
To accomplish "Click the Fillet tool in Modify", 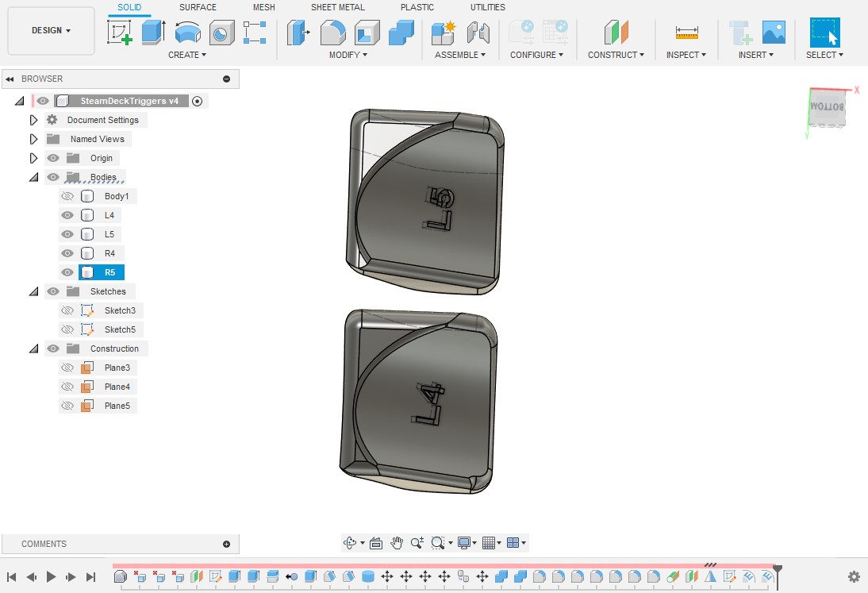I will point(332,33).
